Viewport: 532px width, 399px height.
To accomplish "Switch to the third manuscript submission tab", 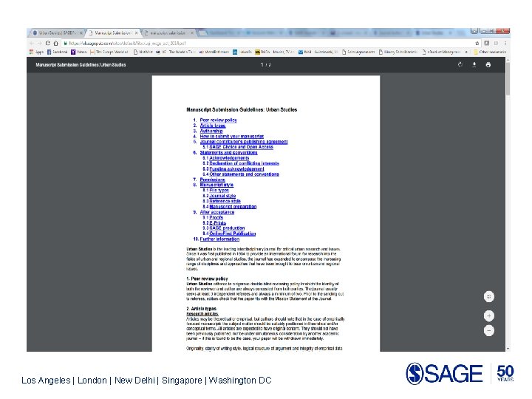I will pyautogui.click(x=168, y=33).
